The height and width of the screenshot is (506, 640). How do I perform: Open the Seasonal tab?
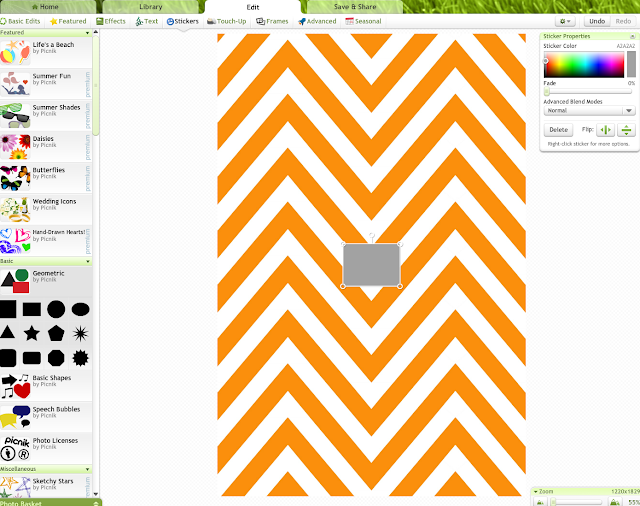coord(363,21)
